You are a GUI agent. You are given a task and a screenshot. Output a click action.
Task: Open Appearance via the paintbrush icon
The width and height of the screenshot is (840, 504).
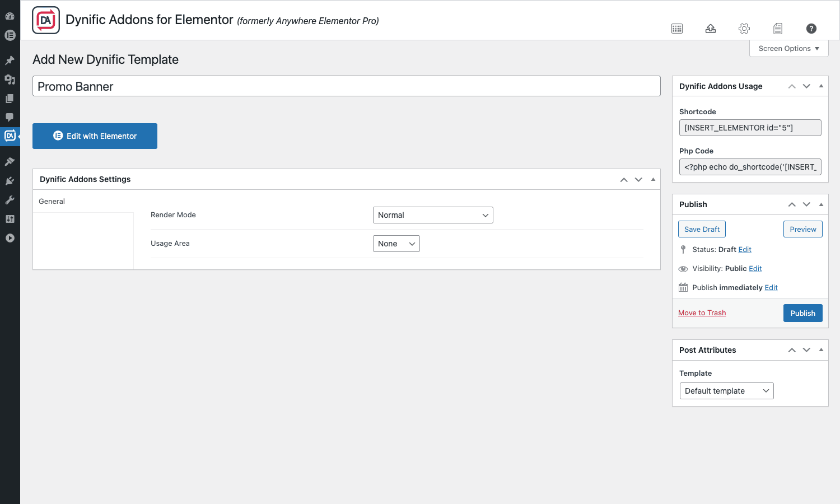(10, 162)
